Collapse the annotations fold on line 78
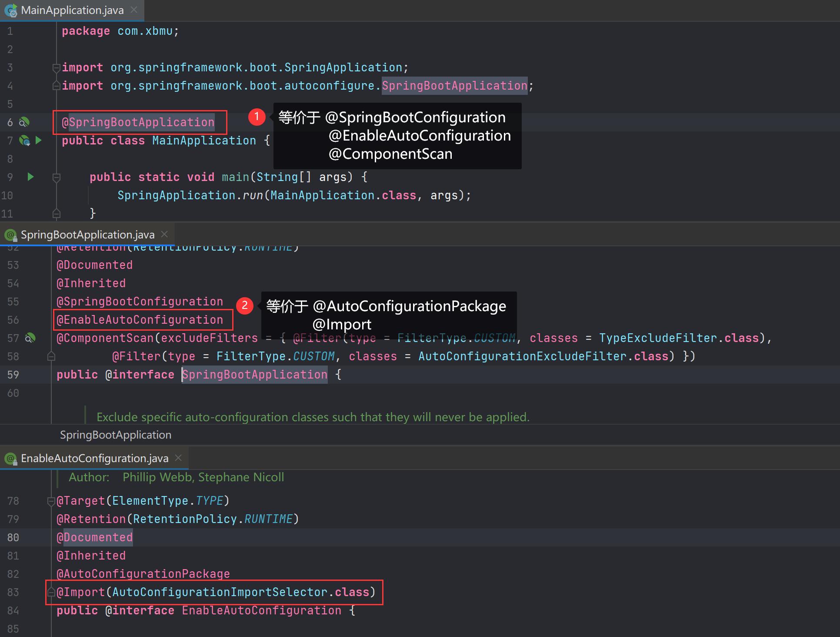Image resolution: width=840 pixels, height=637 pixels. 51,501
